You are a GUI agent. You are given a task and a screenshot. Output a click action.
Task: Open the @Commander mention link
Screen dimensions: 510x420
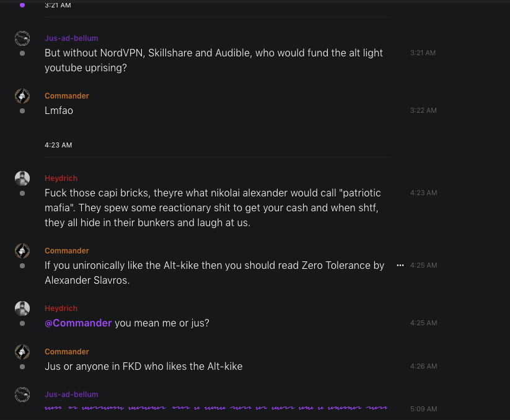(78, 323)
